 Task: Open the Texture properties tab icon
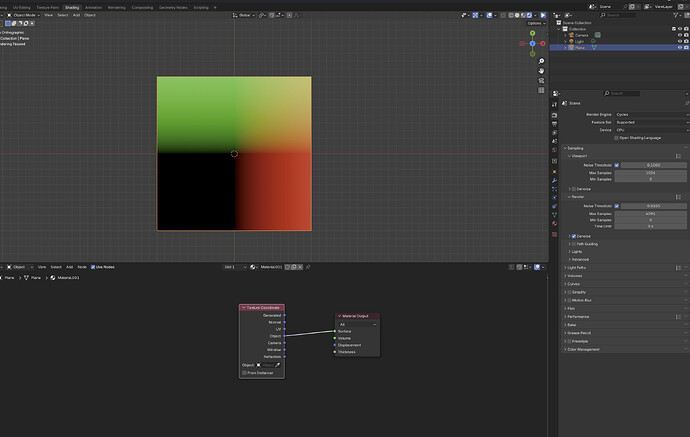(554, 235)
